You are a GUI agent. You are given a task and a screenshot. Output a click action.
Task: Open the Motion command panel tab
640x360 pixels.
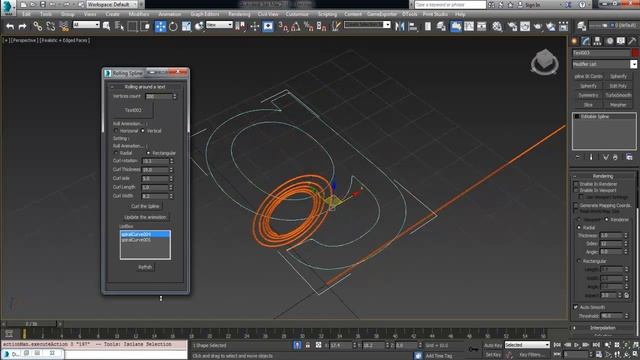(x=609, y=41)
